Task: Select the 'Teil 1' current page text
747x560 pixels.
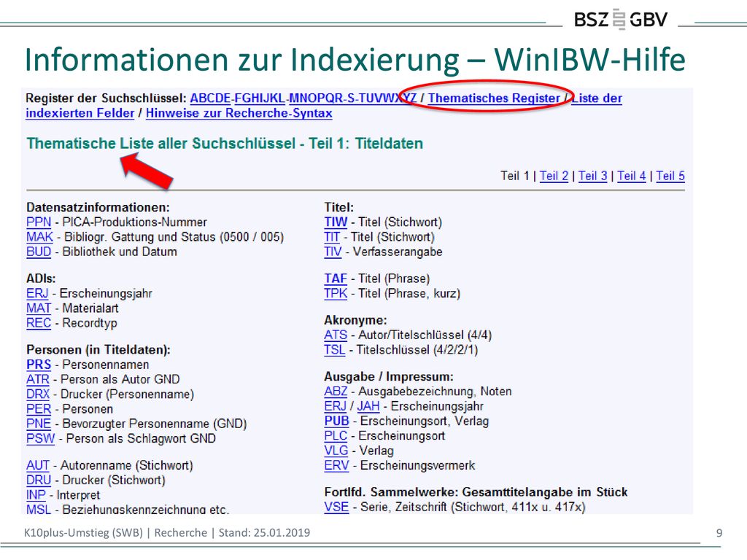Action: click(x=515, y=176)
